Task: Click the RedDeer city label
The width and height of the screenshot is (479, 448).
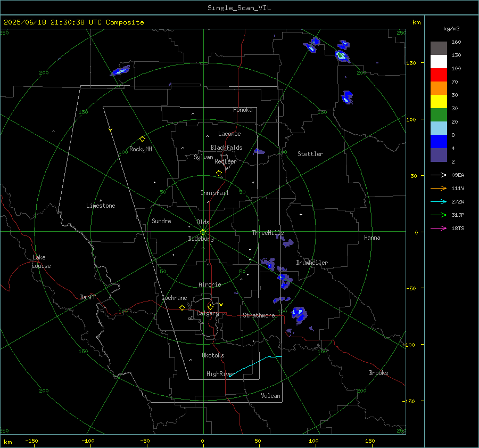Action: click(x=226, y=161)
